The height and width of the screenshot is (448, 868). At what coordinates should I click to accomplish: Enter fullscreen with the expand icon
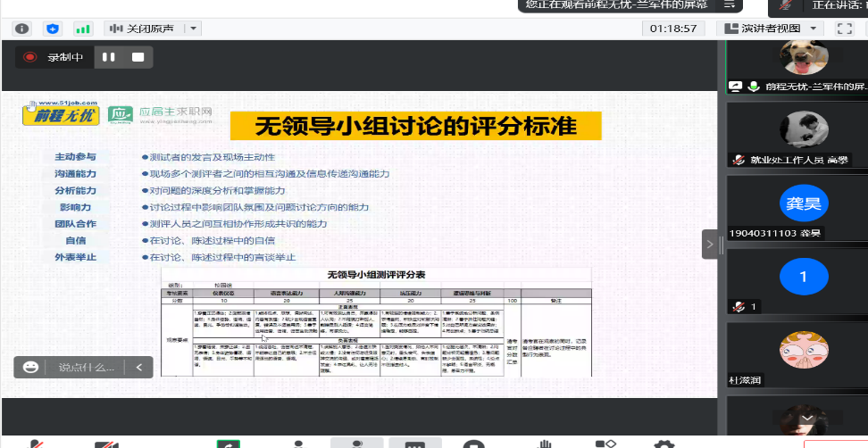tap(841, 29)
